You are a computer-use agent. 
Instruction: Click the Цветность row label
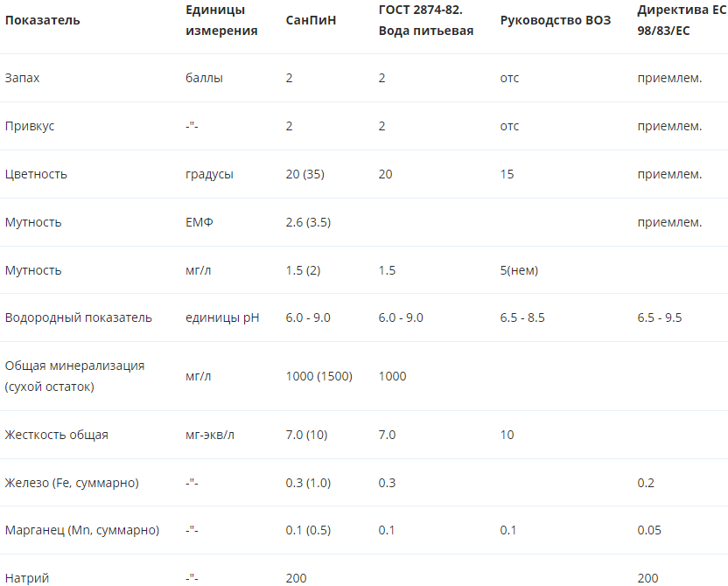click(x=36, y=174)
